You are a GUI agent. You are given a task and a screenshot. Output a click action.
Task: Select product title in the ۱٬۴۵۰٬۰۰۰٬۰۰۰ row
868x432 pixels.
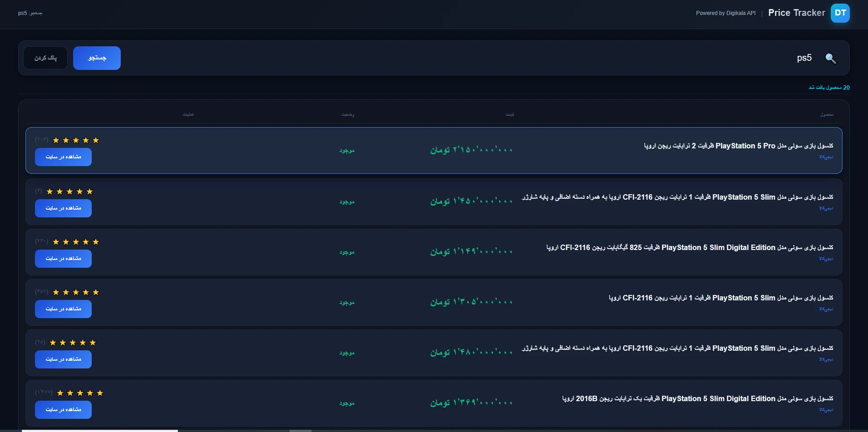click(x=677, y=197)
